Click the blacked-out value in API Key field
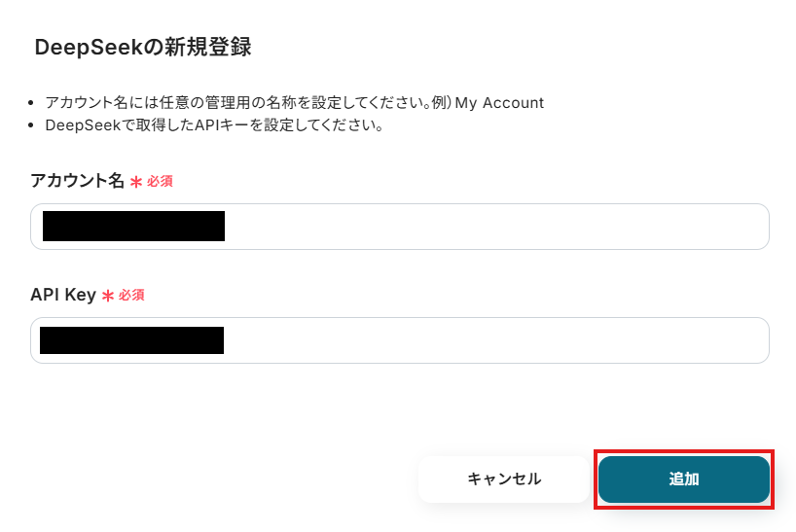The width and height of the screenshot is (796, 532). pos(131,340)
